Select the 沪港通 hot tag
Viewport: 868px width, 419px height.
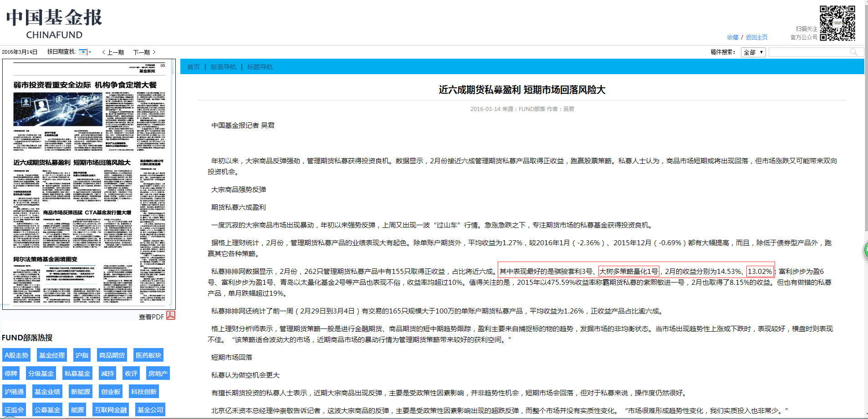[14, 392]
